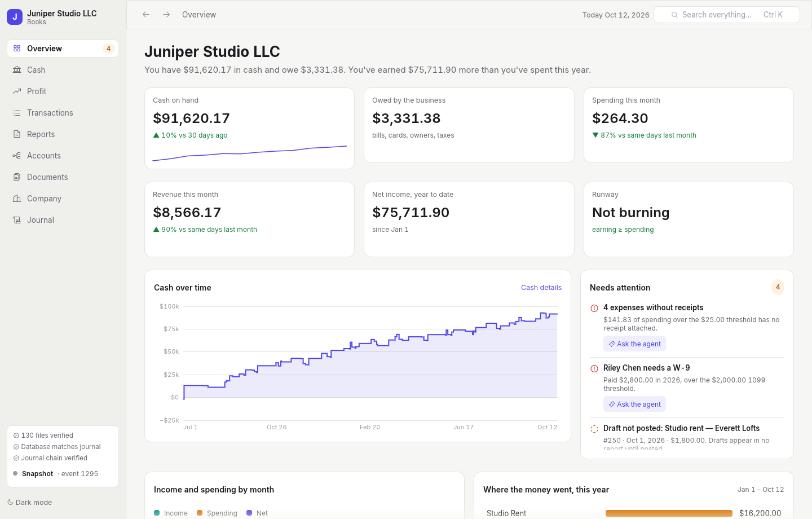Ask the agent about Riley Chen's W-9
The width and height of the screenshot is (812, 519).
[634, 404]
